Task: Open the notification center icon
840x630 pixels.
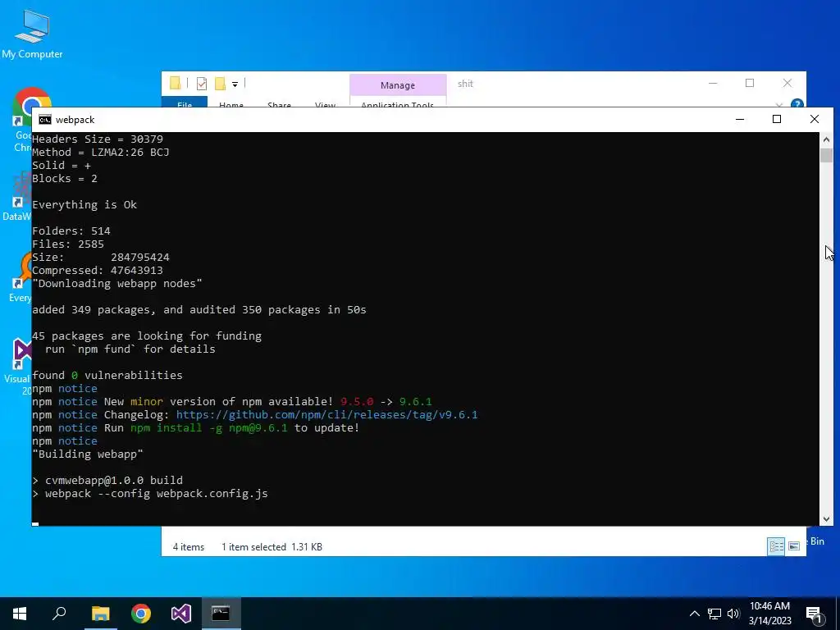Action: [x=814, y=614]
